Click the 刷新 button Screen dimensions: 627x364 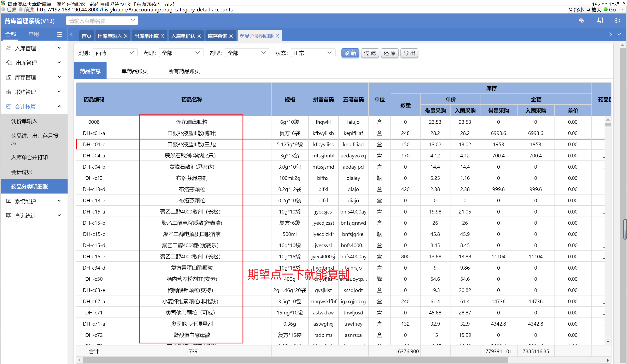click(350, 53)
